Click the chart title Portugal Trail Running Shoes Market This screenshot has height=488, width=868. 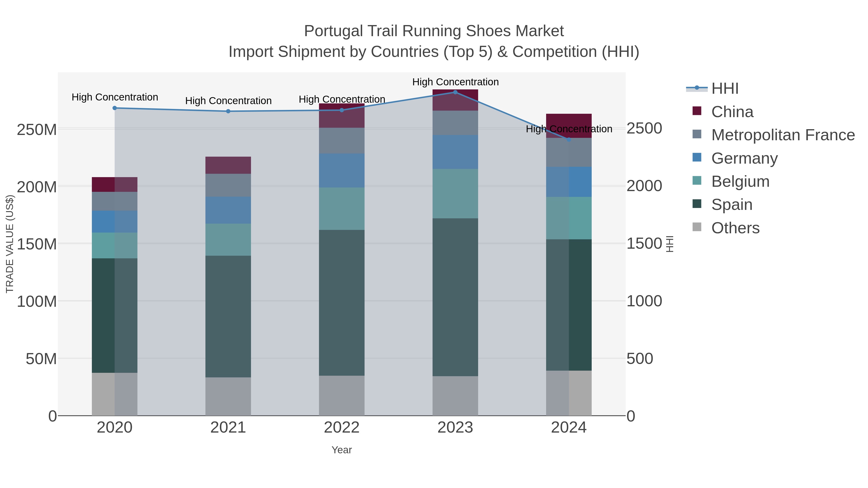coord(434,31)
